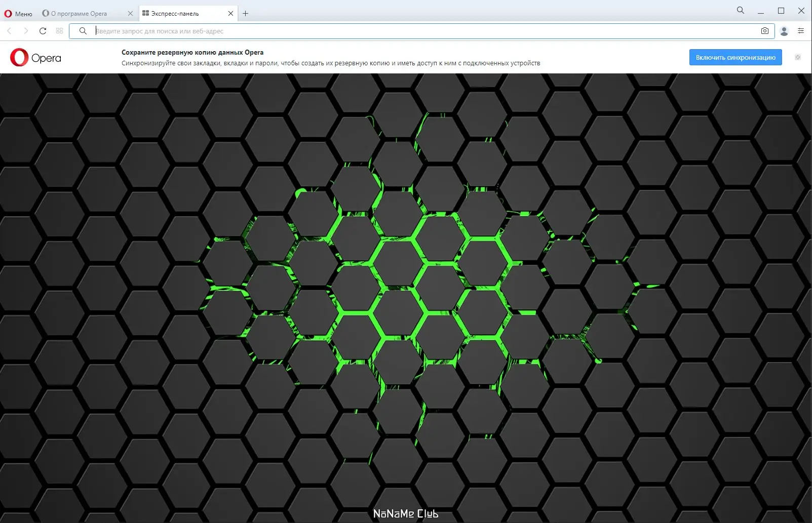Viewport: 812px width, 523px height.
Task: Maximize the Opera window
Action: (781, 11)
